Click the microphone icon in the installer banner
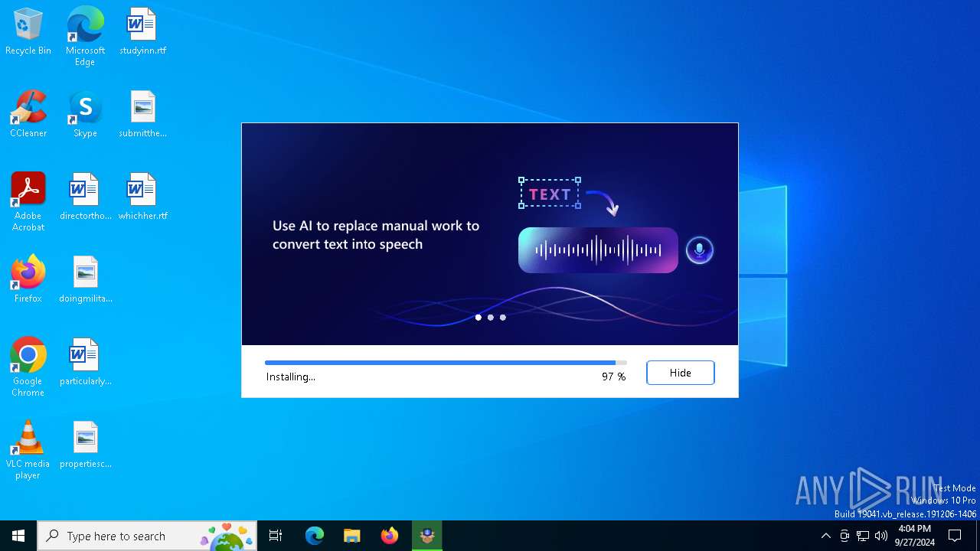 coord(699,250)
